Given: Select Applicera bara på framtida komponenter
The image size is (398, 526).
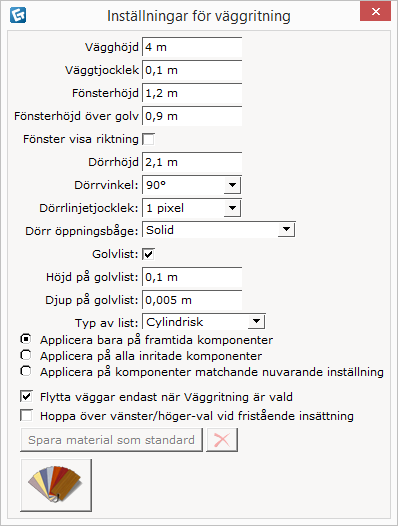Looking at the screenshot, I should 26,339.
